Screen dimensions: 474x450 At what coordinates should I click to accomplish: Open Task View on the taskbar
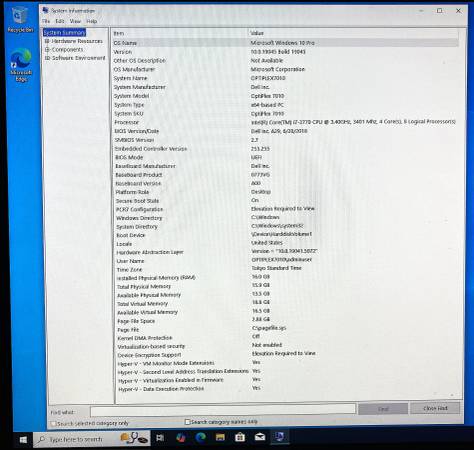[x=160, y=438]
